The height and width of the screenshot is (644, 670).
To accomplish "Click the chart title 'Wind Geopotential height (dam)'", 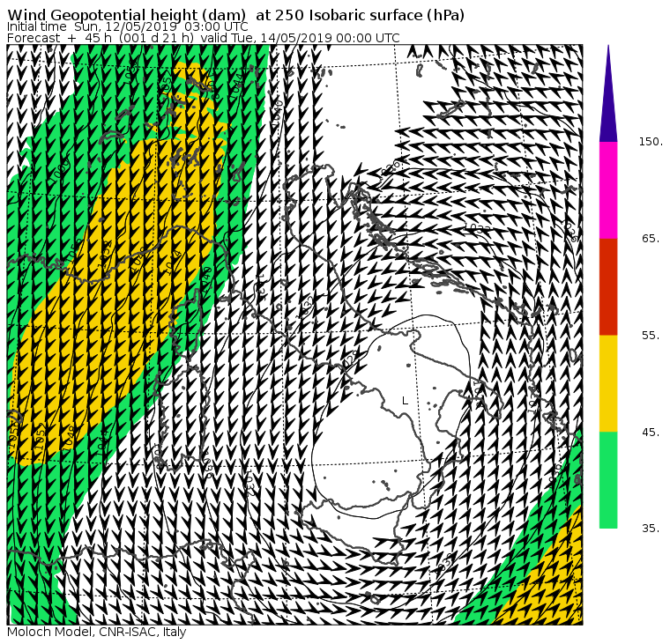I will tap(126, 15).
